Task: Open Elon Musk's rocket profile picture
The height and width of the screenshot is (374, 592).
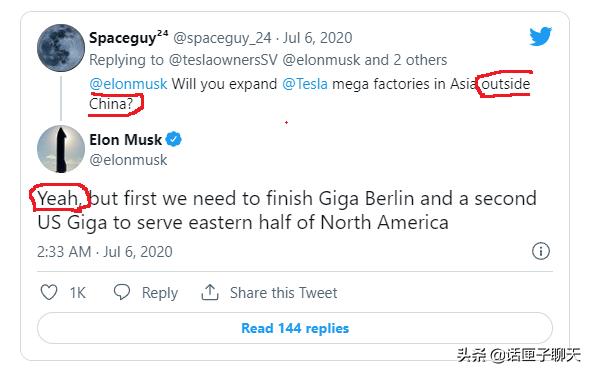Action: 61,149
